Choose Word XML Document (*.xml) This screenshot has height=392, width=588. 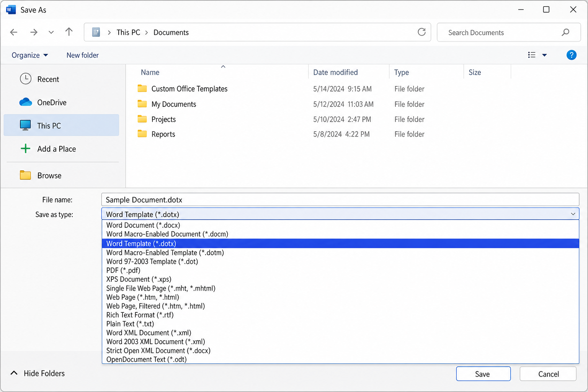(x=340, y=333)
